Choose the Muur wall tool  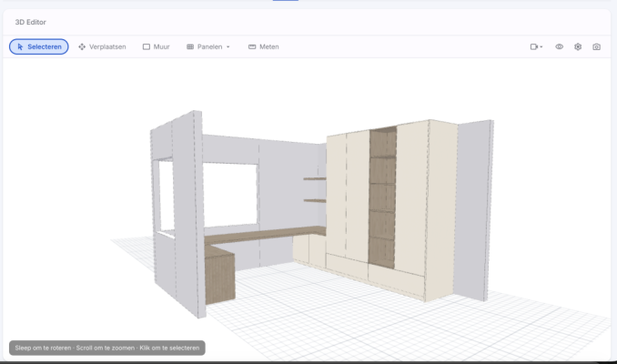coord(157,46)
